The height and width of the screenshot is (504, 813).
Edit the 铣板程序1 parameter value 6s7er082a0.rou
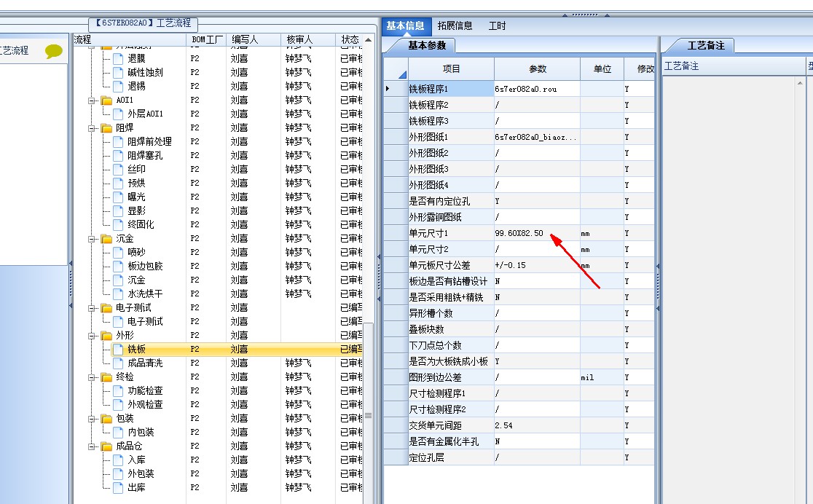coord(537,89)
